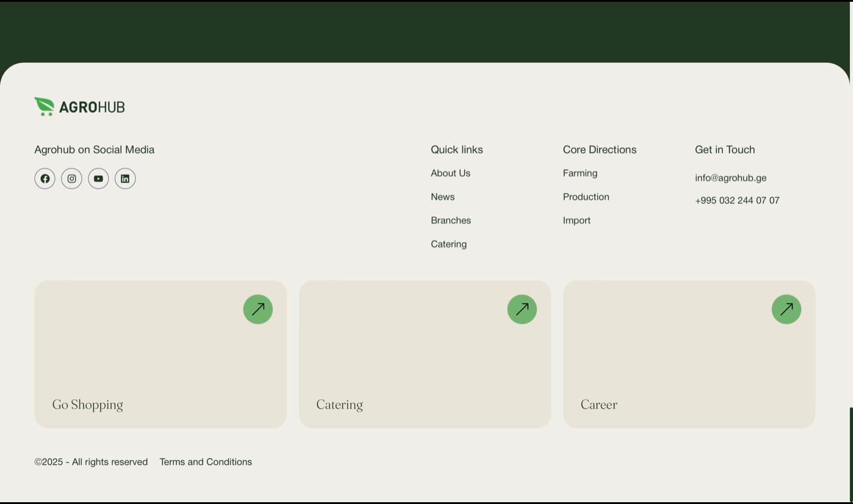The width and height of the screenshot is (853, 504).
Task: Click the Career card title
Action: 599,404
